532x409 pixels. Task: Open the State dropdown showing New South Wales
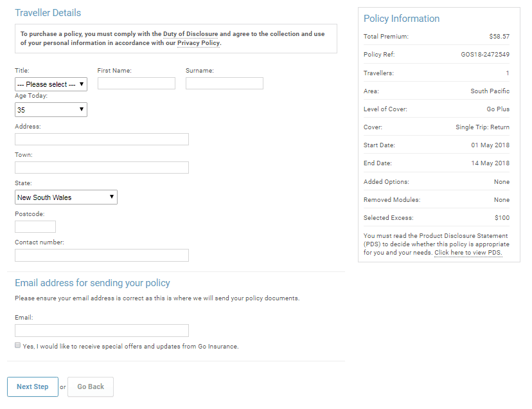(66, 197)
